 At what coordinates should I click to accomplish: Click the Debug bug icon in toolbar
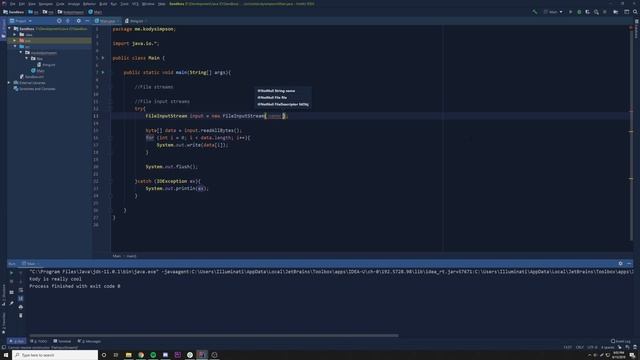579,12
